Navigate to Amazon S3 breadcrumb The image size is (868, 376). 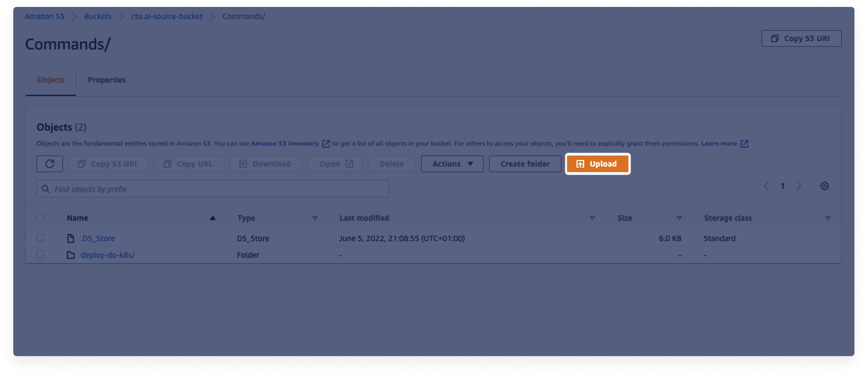(x=44, y=16)
